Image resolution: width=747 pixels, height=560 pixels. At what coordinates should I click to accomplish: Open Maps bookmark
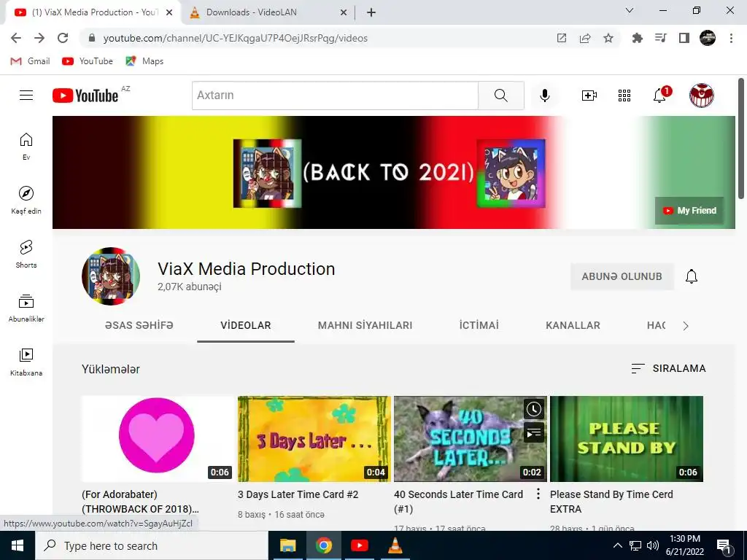coord(144,61)
